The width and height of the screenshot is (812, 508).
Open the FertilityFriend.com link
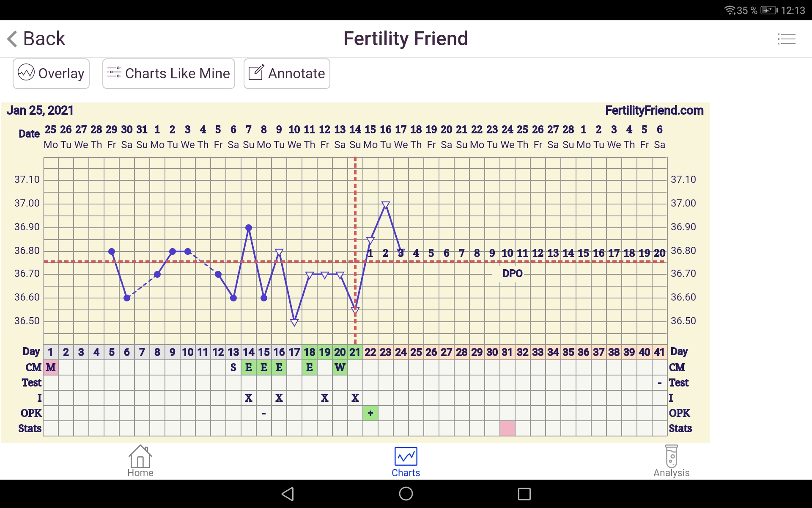click(654, 110)
